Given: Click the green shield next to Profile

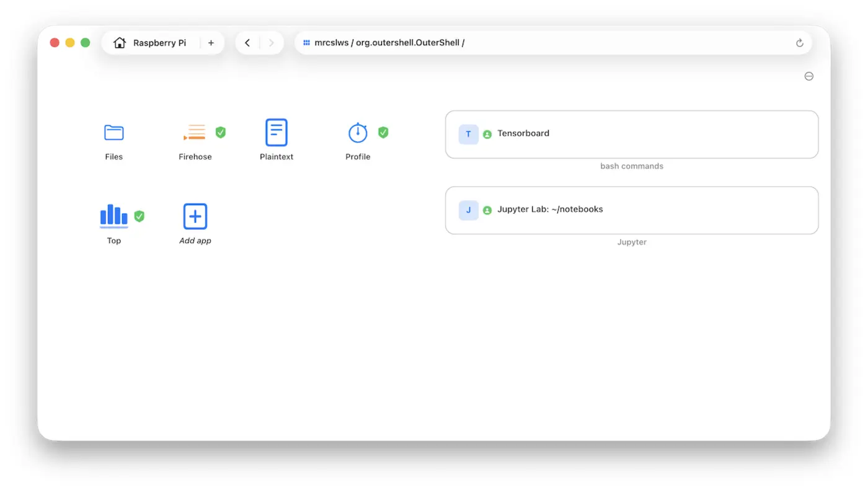Looking at the screenshot, I should coord(383,132).
